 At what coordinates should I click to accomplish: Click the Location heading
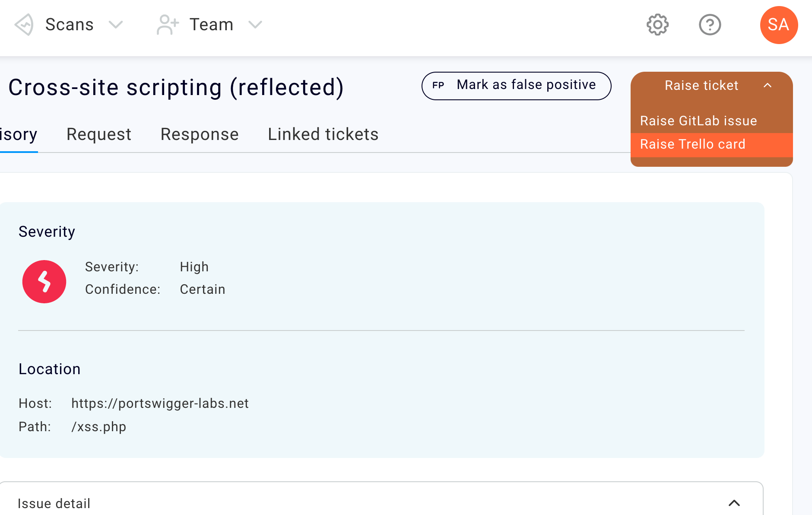click(x=50, y=369)
